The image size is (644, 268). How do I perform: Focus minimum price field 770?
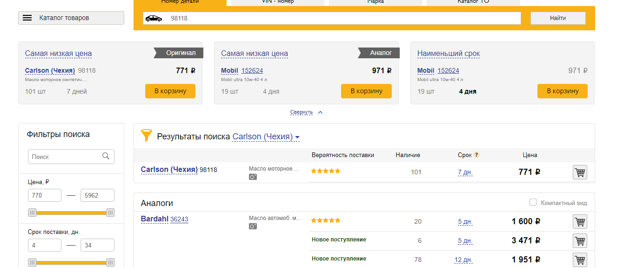[x=45, y=195]
